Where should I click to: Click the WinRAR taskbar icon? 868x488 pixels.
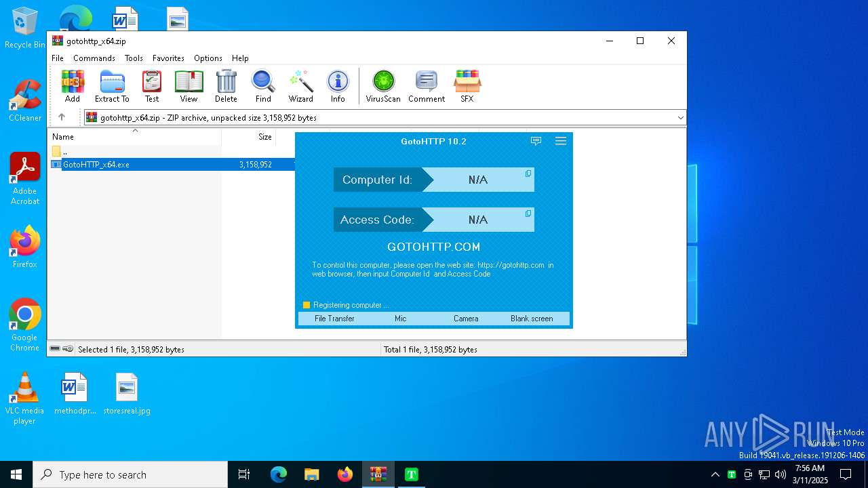click(378, 474)
